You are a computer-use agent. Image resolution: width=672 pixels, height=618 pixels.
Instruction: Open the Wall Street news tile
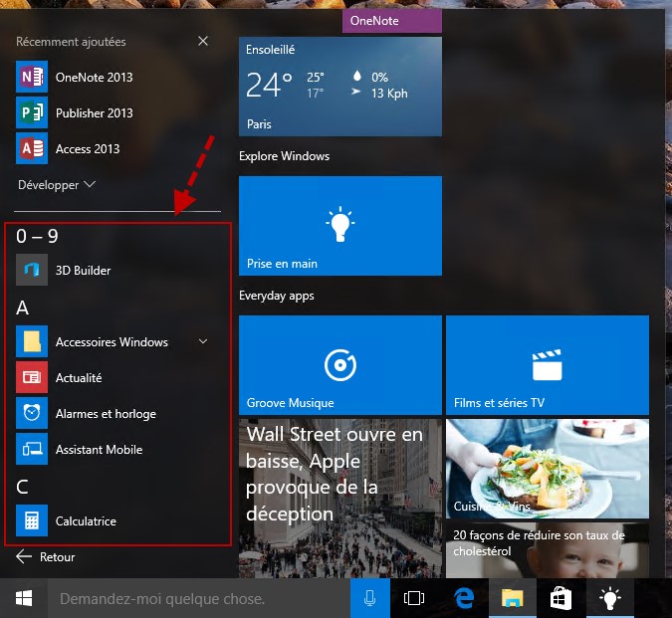pyautogui.click(x=340, y=499)
